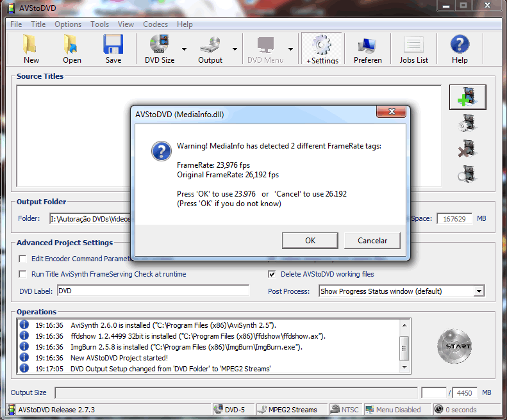Toggle the +Settings gear icon
The image size is (507, 420).
coord(322,45)
